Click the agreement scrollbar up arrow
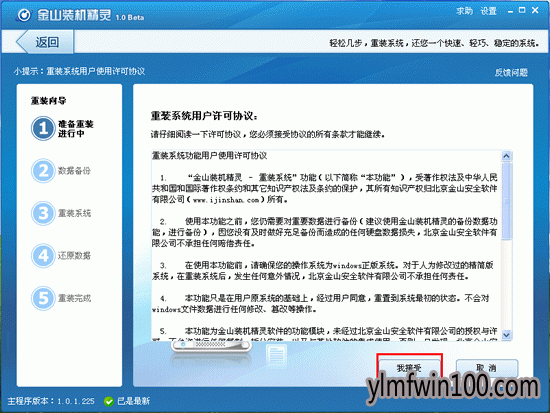The height and width of the screenshot is (413, 550). coord(506,156)
